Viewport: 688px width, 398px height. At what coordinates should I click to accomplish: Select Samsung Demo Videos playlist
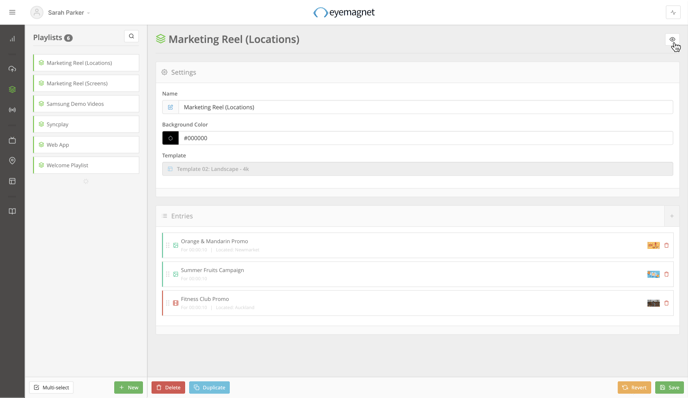(86, 104)
